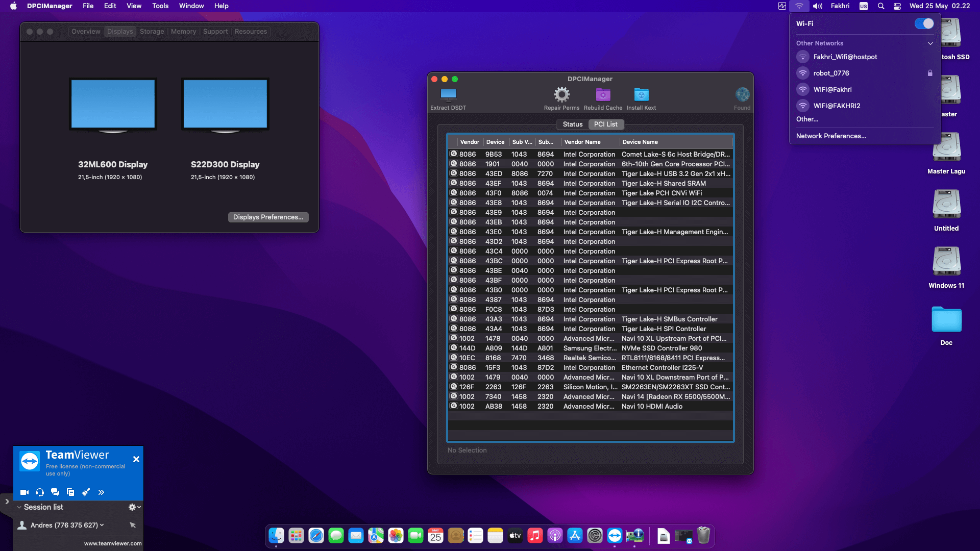Sort PCI list by Device Name column
980x551 pixels.
(676, 142)
